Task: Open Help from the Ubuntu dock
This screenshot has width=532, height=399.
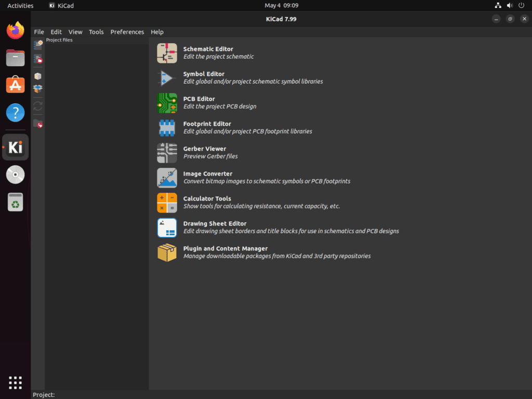Action: pyautogui.click(x=15, y=113)
